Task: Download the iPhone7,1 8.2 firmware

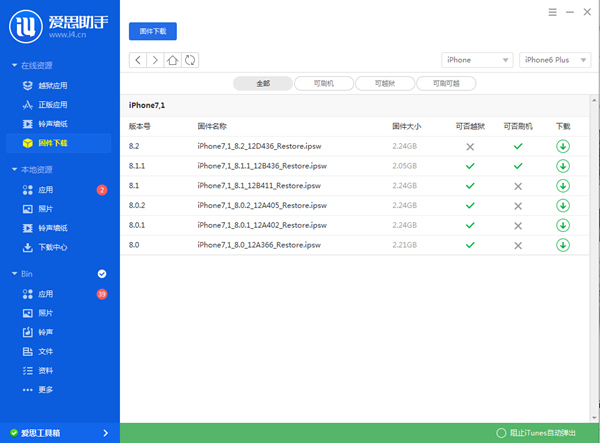Action: 563,146
